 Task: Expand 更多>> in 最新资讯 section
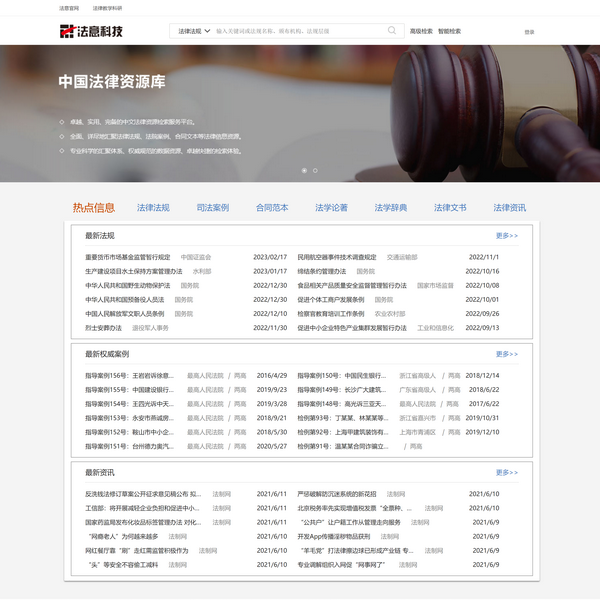pyautogui.click(x=507, y=472)
